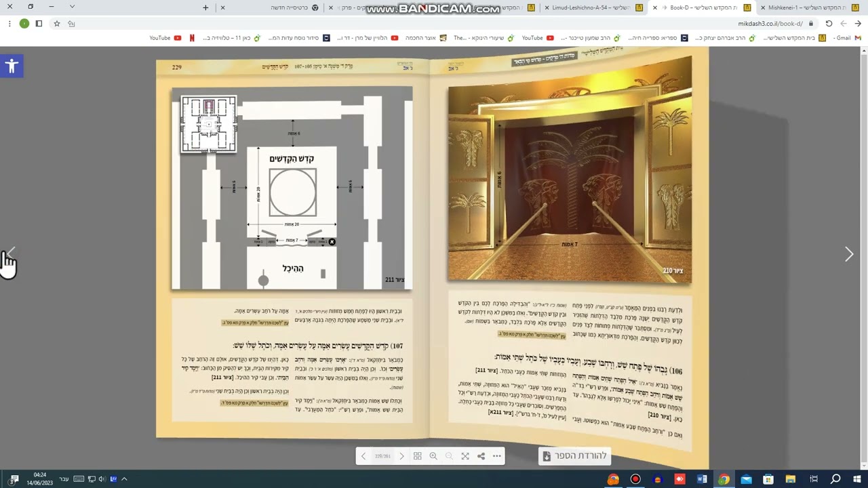The image size is (868, 488).
Task: Open Windows taskbar search
Action: coord(835,479)
